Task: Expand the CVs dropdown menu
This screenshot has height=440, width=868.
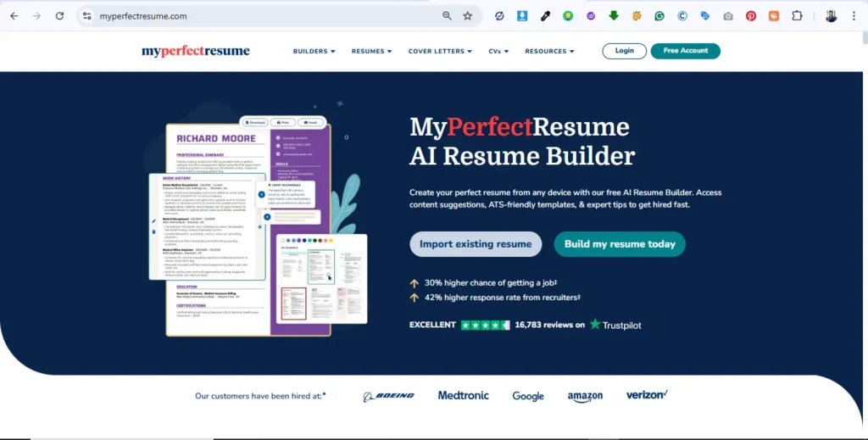Action: 498,51
